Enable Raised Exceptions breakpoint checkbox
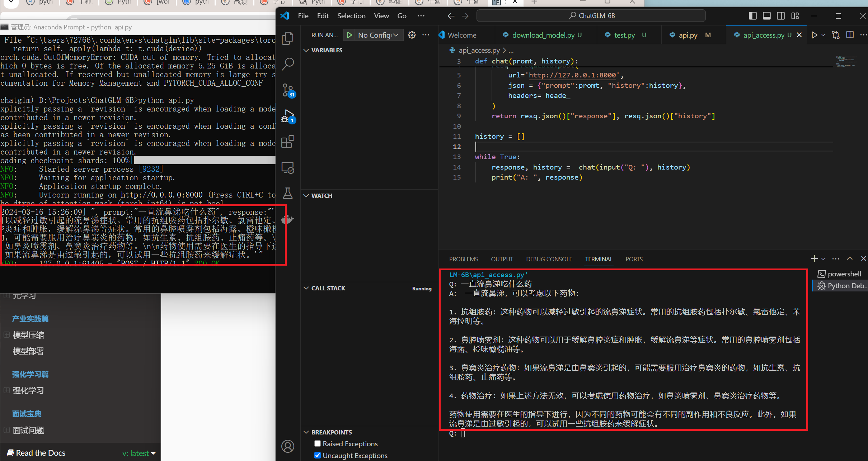 click(318, 444)
